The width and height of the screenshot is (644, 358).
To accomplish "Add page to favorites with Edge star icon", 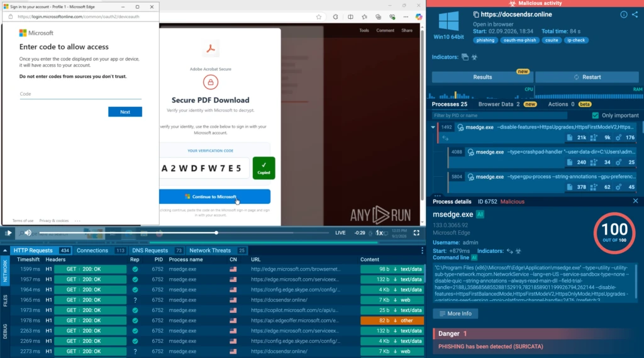I will 319,17.
